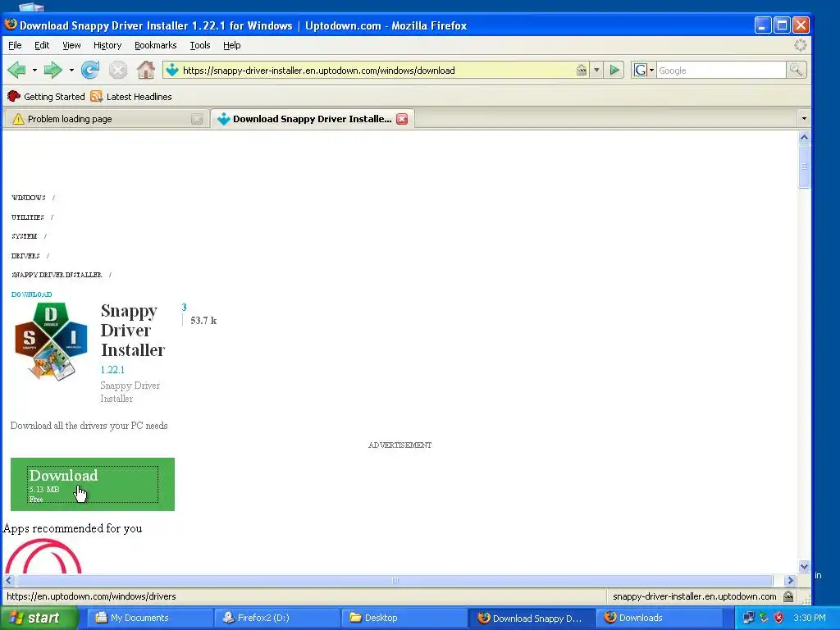This screenshot has height=630, width=840.
Task: Click the vertical scrollbar up arrow
Action: (x=804, y=138)
